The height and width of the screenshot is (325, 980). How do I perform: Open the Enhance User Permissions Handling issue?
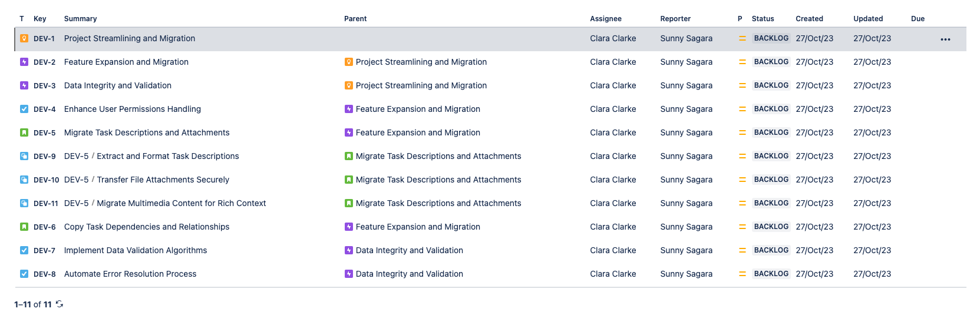tap(133, 109)
